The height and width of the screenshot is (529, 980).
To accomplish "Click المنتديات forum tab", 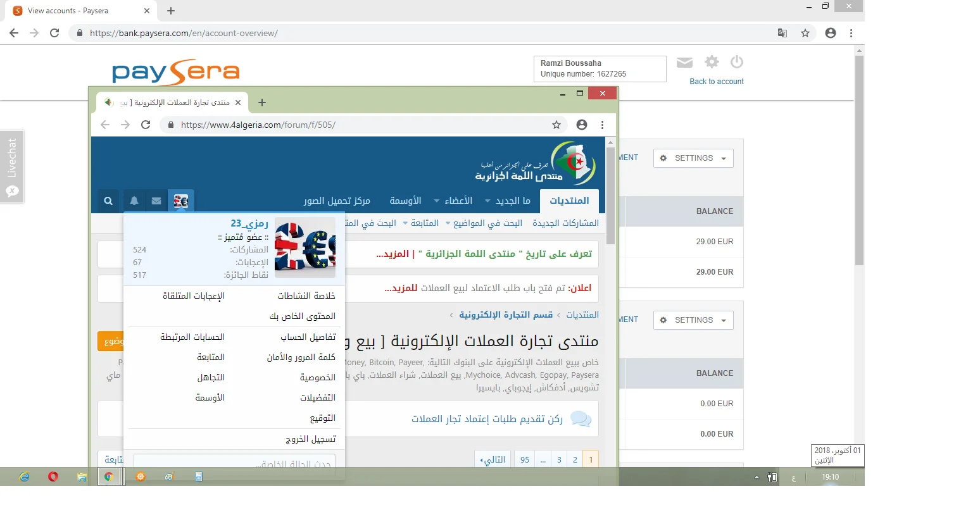I will (x=569, y=201).
